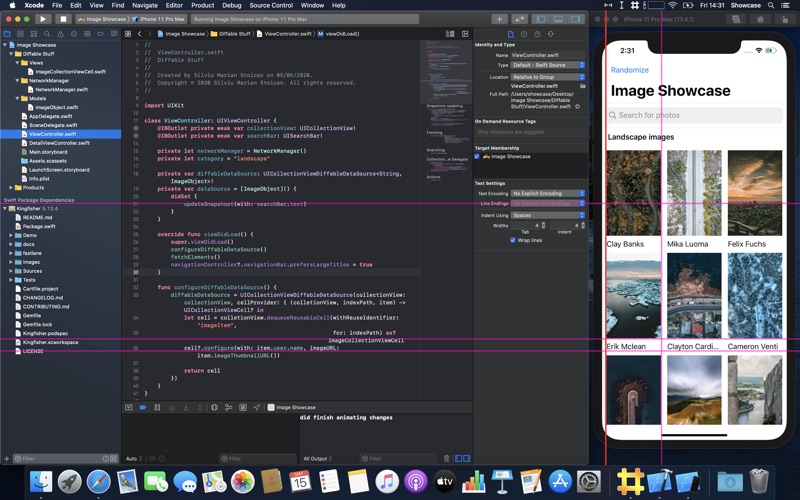
Task: Collapse the Diffable Stuff group
Action: (x=11, y=54)
